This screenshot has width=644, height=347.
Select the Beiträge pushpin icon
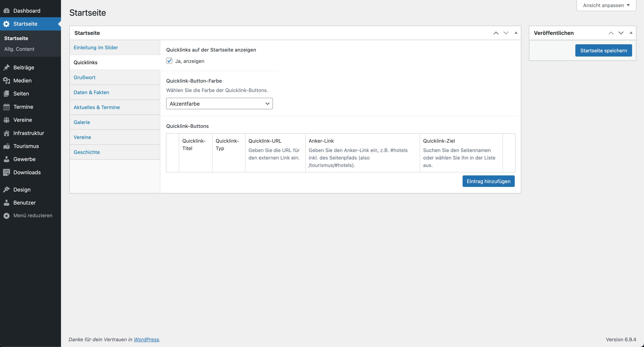point(7,67)
